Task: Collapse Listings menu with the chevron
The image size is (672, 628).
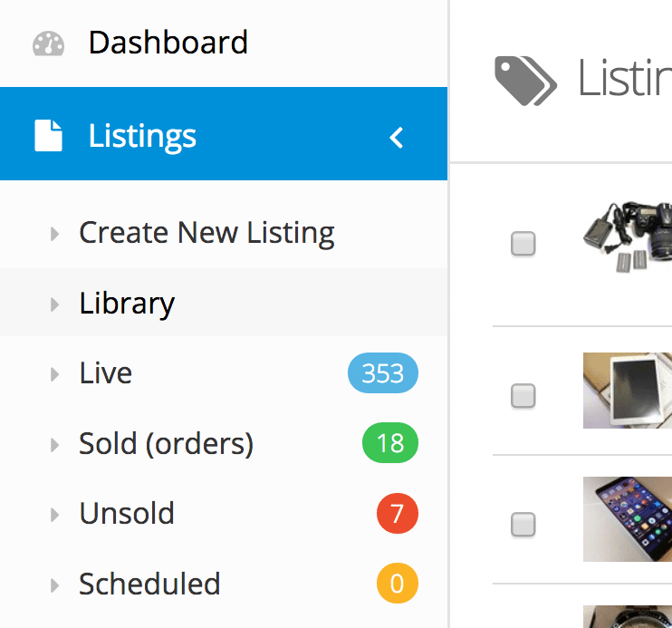Action: pos(396,137)
